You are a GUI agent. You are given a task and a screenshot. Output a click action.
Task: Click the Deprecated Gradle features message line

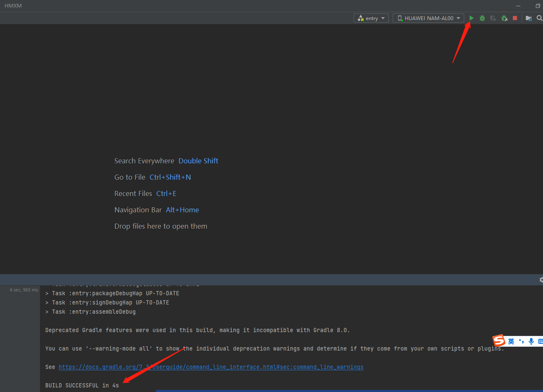point(197,330)
